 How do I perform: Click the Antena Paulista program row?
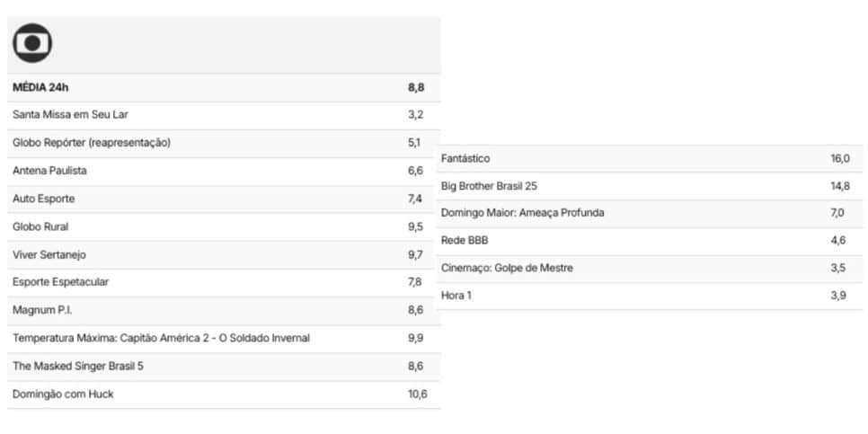[x=224, y=171]
